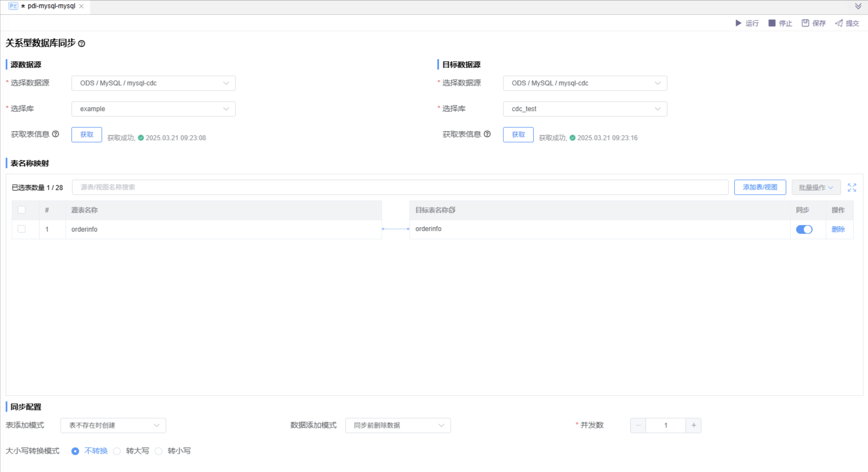Check the orderinfo row checkbox
Viewport: 868px width, 472px height.
tap(22, 229)
